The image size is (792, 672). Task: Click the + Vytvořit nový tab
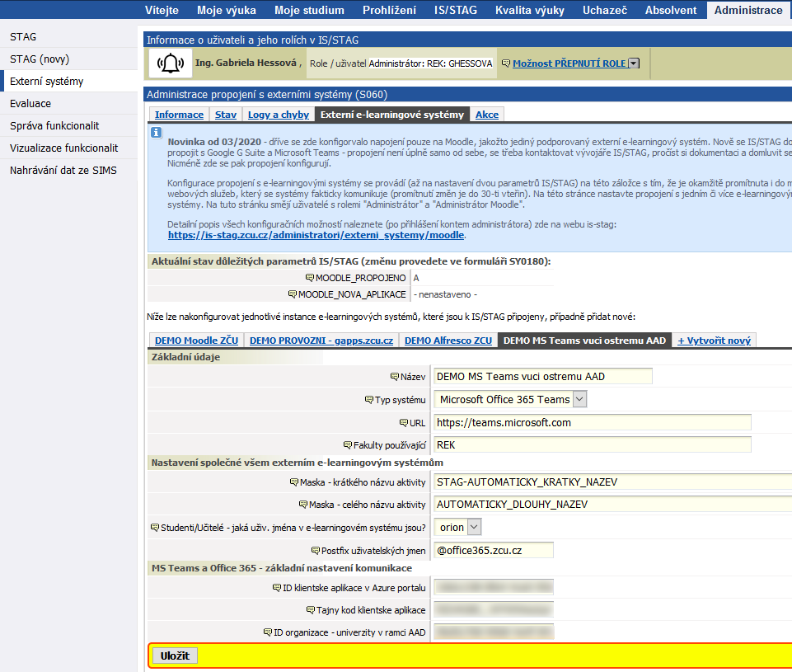click(714, 341)
